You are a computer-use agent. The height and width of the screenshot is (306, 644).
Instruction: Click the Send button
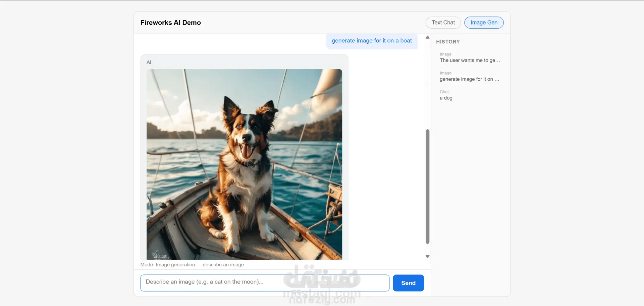408,283
